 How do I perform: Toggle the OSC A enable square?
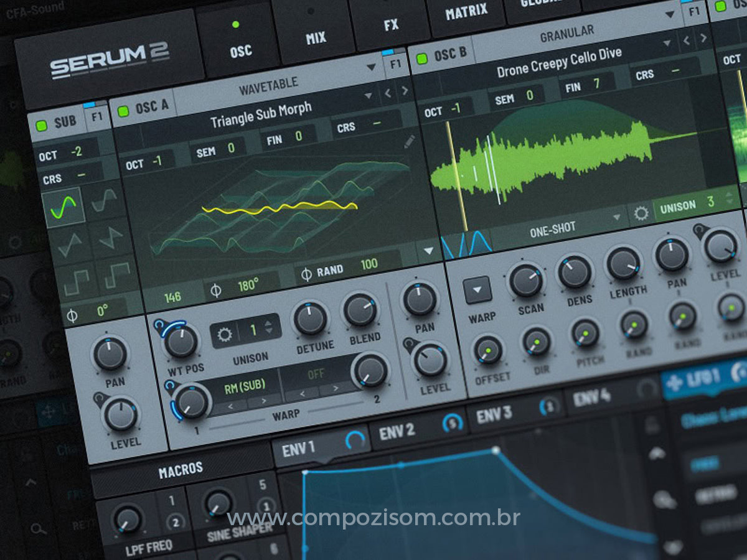tap(123, 111)
